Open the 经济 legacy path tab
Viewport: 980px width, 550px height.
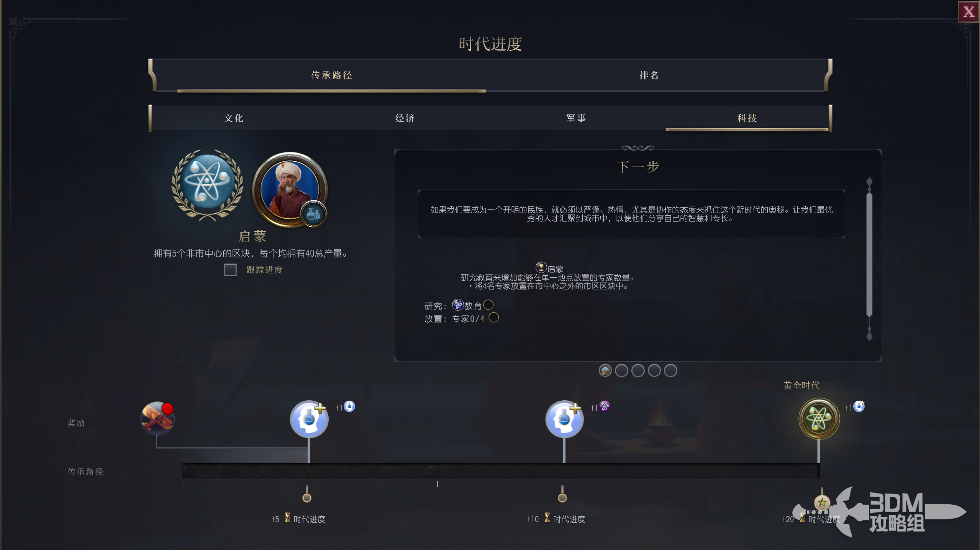(x=405, y=118)
